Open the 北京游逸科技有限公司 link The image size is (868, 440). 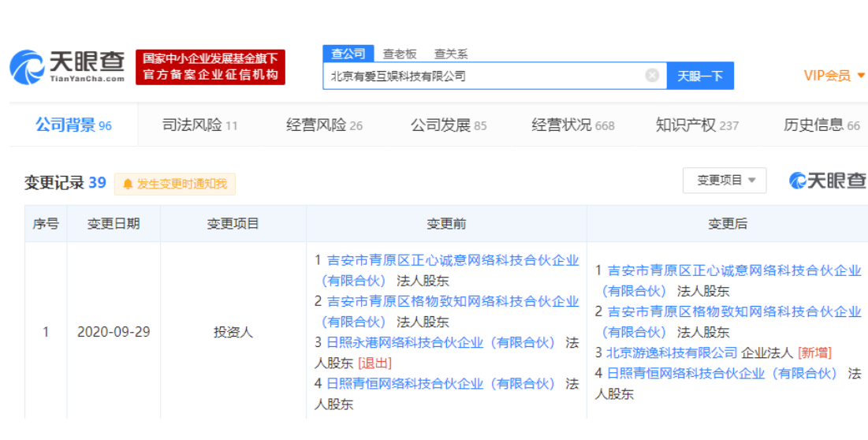tap(672, 352)
